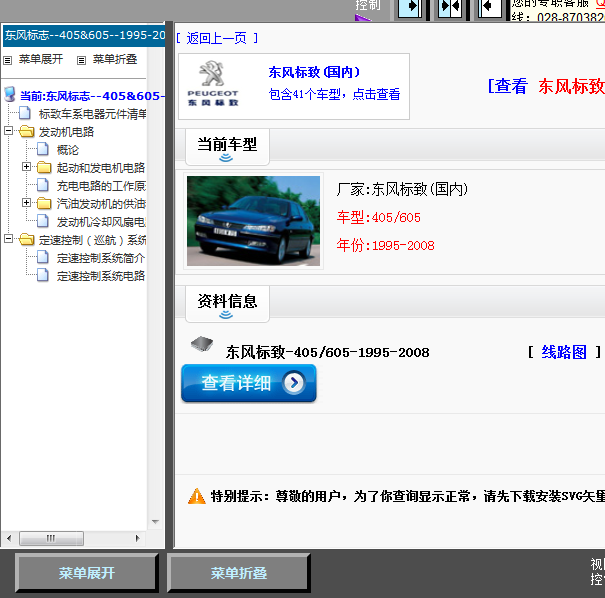605x598 pixels.
Task: Click the 菜单展开 list icon in sidebar header
Action: click(8, 60)
